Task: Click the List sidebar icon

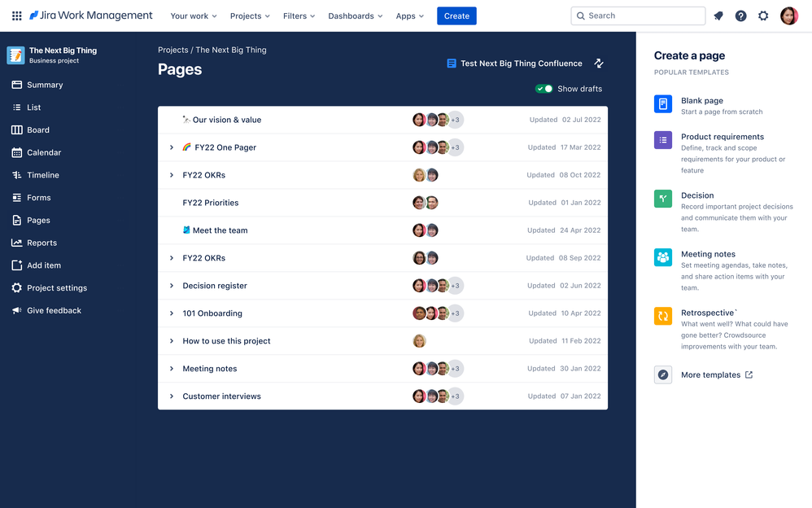Action: 16,107
